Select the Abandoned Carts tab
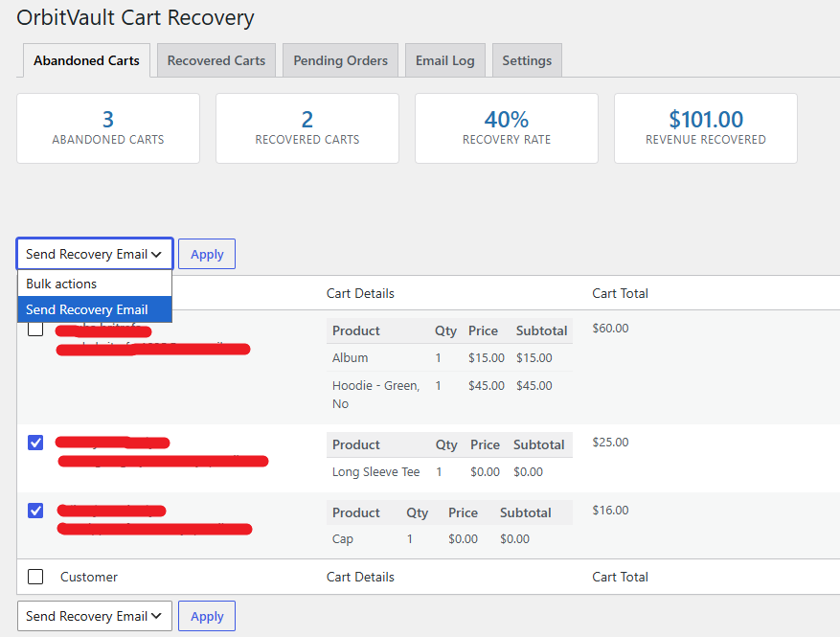840x637 pixels. pyautogui.click(x=86, y=60)
